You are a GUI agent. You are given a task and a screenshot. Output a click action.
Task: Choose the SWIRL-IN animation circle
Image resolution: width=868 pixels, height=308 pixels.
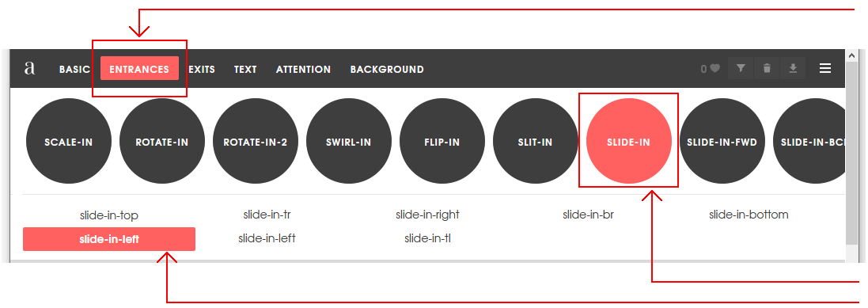pos(349,141)
